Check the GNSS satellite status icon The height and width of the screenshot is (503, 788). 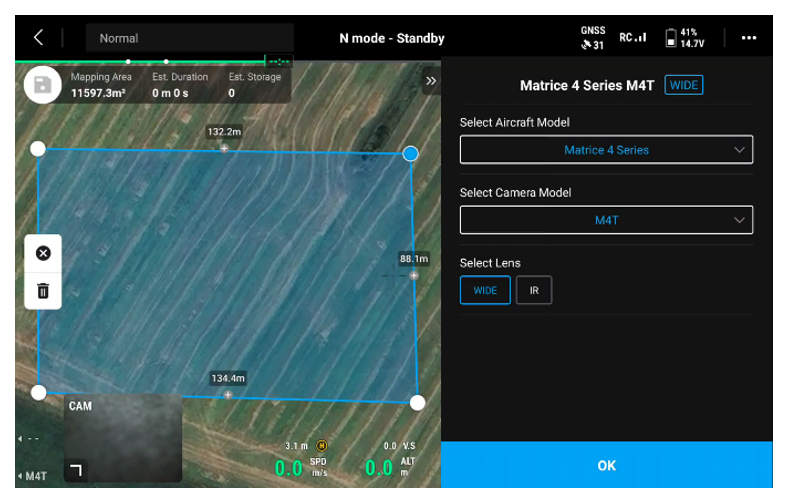coord(592,38)
